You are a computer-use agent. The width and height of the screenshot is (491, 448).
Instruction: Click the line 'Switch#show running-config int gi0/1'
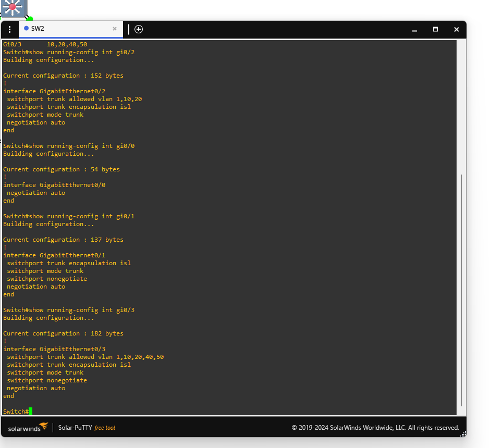(69, 217)
